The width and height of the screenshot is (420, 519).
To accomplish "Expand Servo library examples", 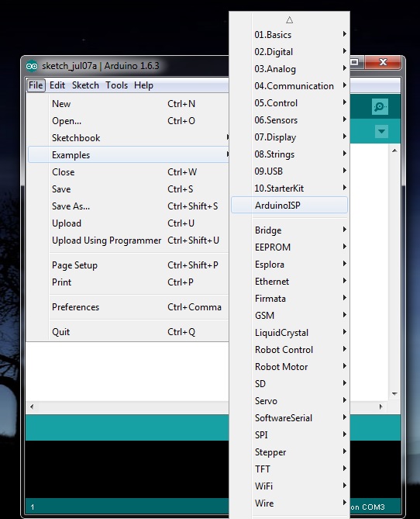I will [x=289, y=401].
